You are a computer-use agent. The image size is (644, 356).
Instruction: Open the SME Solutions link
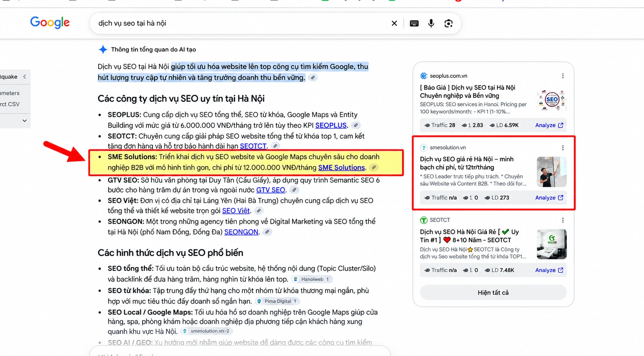point(341,167)
